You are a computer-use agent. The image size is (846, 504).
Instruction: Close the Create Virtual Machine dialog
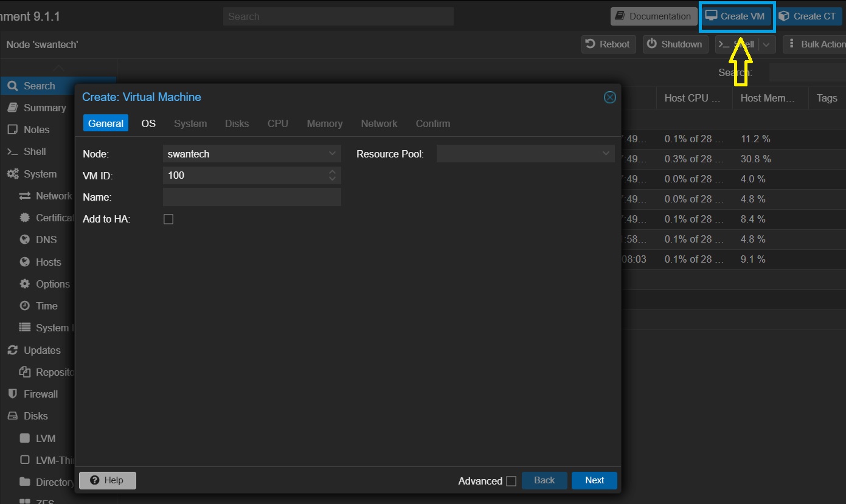(x=610, y=97)
